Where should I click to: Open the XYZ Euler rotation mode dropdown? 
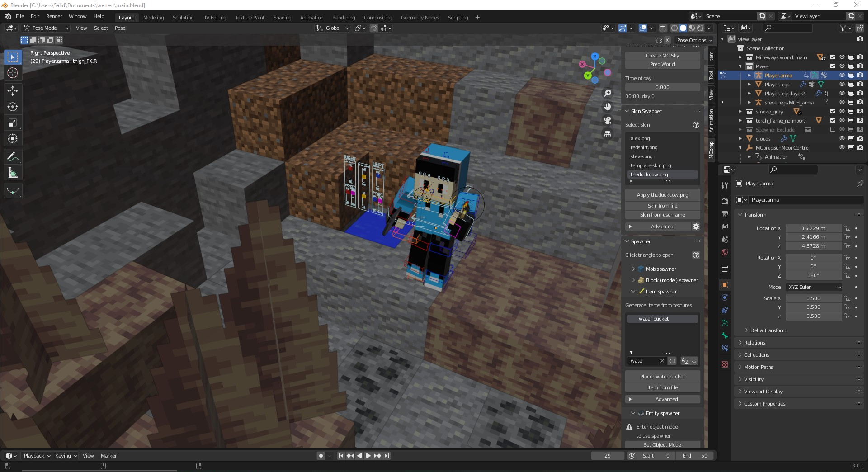click(813, 287)
